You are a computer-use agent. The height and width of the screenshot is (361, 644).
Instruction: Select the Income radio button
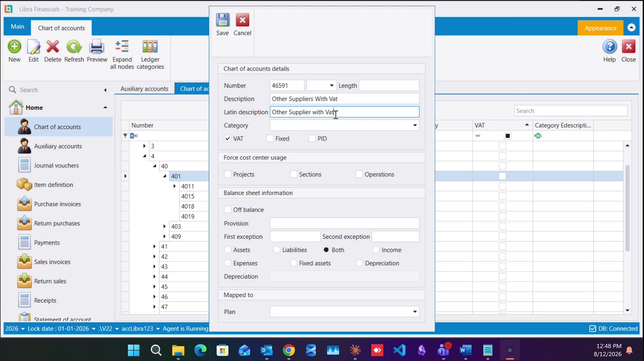[376, 250]
